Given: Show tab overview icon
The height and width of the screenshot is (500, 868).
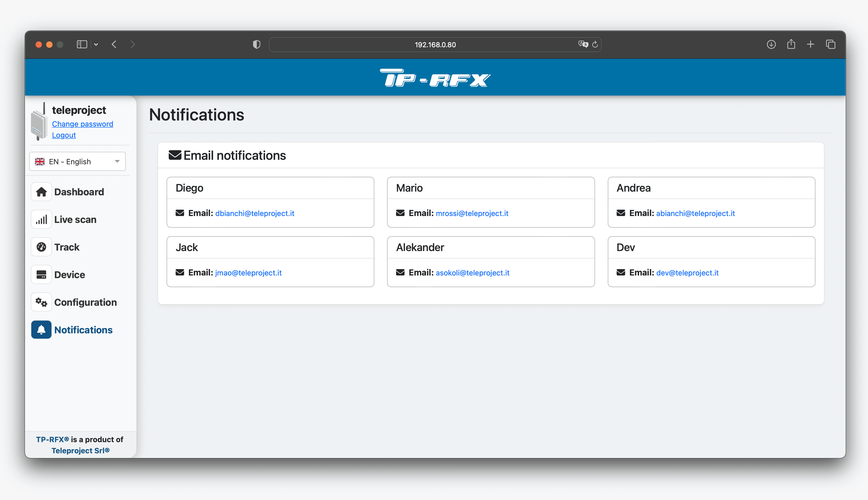Looking at the screenshot, I should (831, 44).
